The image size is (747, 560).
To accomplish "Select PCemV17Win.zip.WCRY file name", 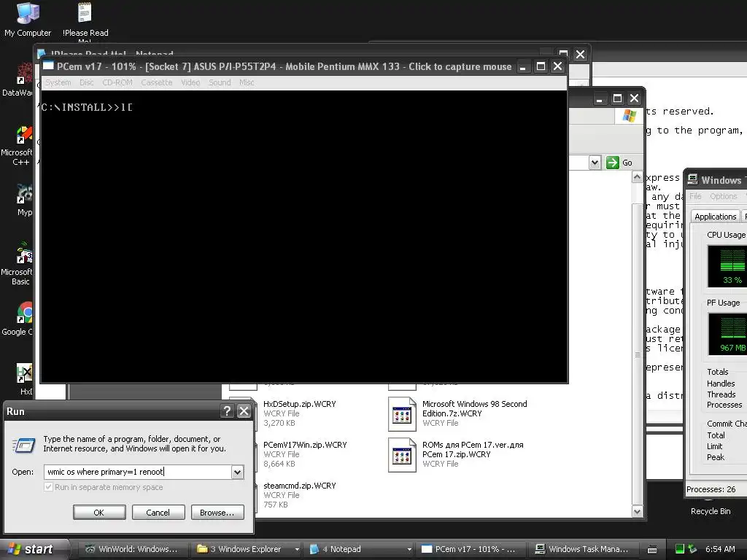I will [305, 445].
